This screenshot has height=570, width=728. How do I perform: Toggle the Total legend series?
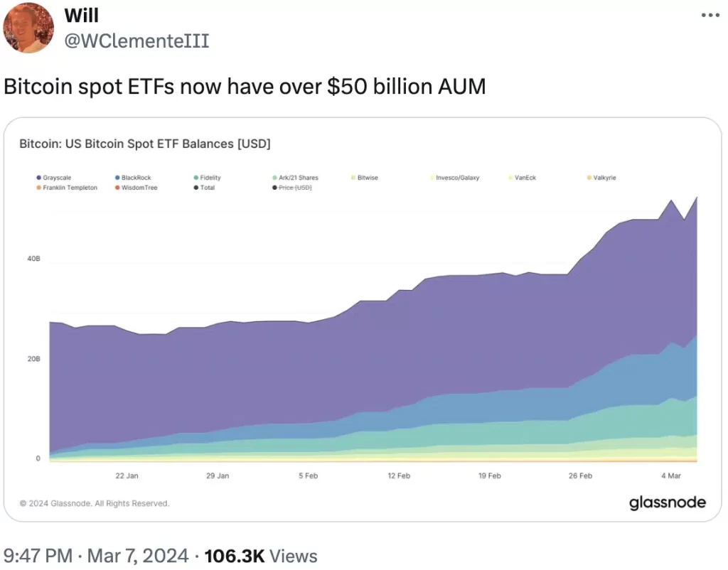click(x=205, y=188)
